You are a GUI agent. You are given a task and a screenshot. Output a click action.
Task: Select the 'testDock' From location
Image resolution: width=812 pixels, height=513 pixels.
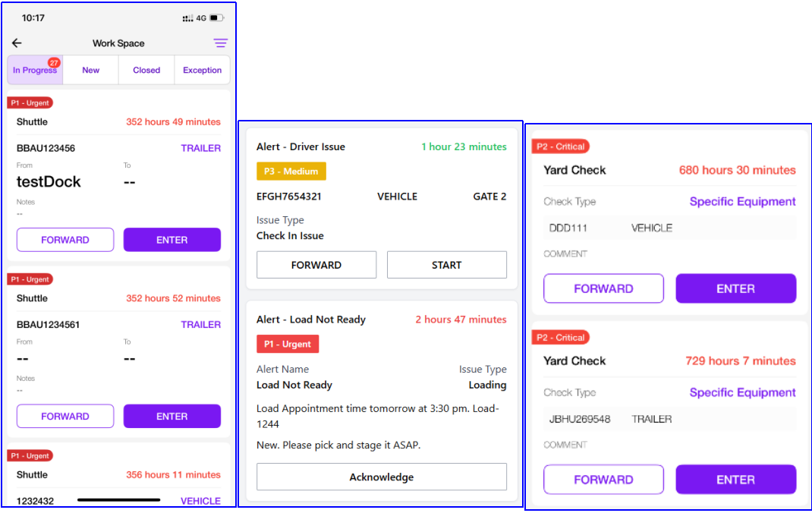(49, 181)
